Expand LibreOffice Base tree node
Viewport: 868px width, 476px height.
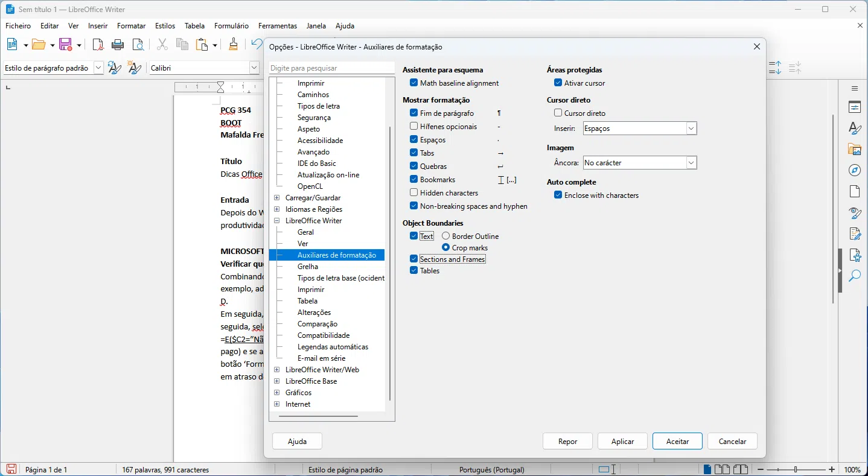click(x=277, y=381)
